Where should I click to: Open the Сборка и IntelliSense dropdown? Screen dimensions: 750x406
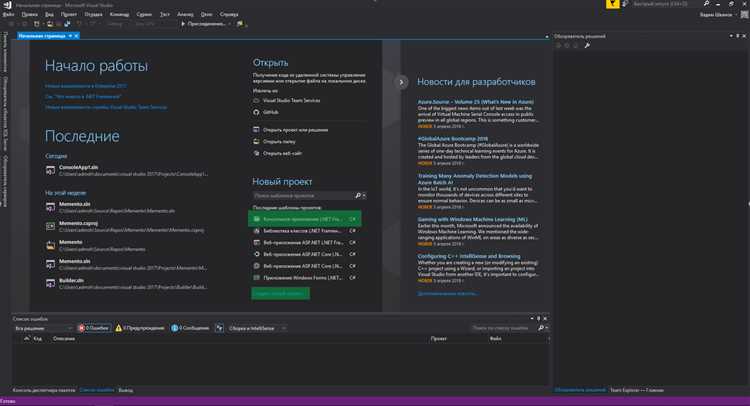256,327
